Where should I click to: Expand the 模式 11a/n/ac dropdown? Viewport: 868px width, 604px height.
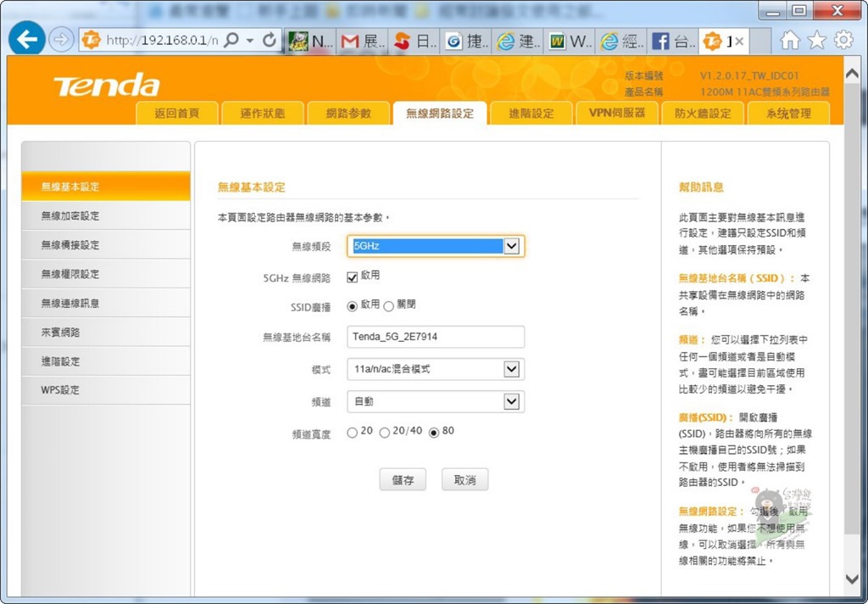(x=436, y=370)
